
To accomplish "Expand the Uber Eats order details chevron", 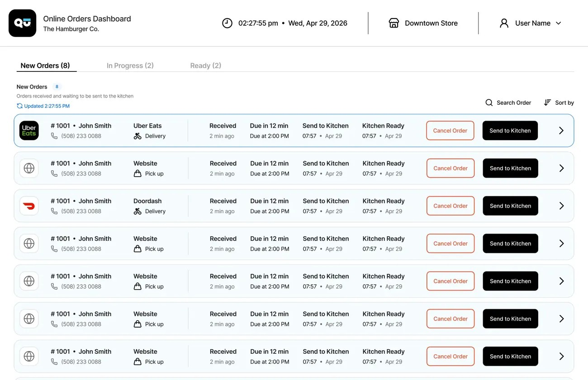I will tap(561, 131).
